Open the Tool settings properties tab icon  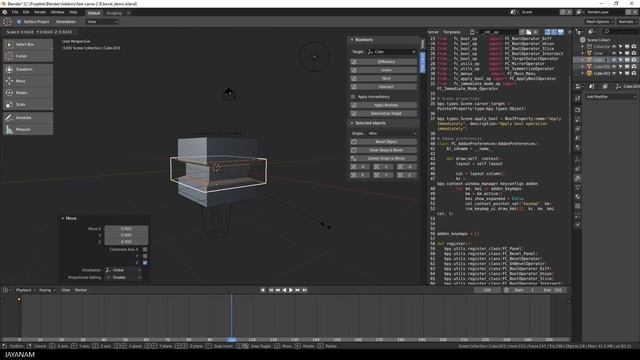click(578, 98)
